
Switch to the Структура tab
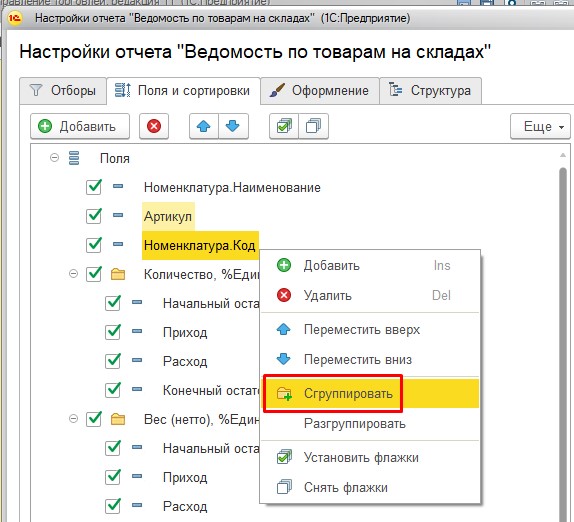tap(430, 90)
